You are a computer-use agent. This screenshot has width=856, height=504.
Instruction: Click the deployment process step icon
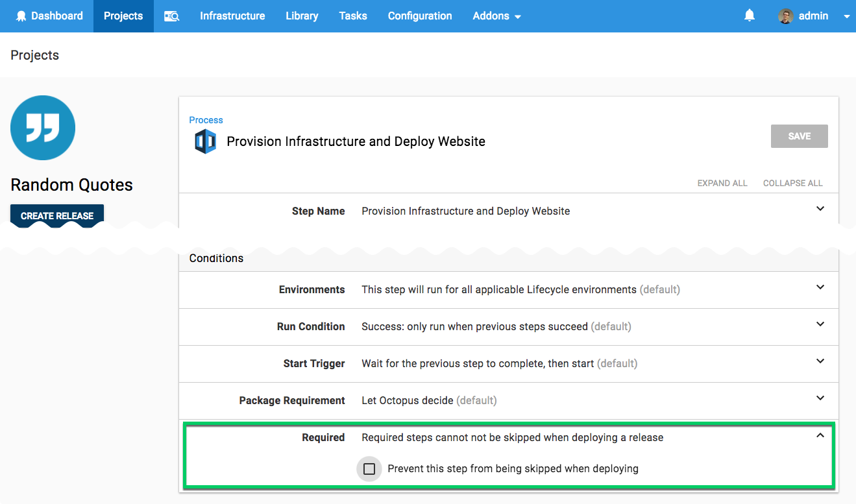coord(205,141)
